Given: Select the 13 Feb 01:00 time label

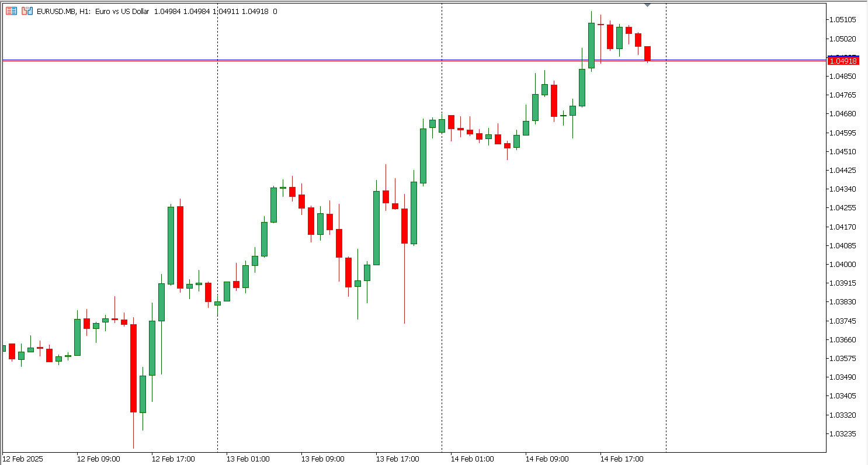Looking at the screenshot, I should 248,459.
